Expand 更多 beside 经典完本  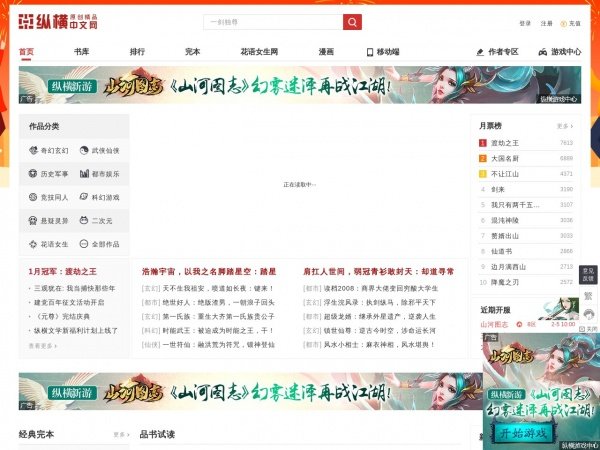point(121,435)
